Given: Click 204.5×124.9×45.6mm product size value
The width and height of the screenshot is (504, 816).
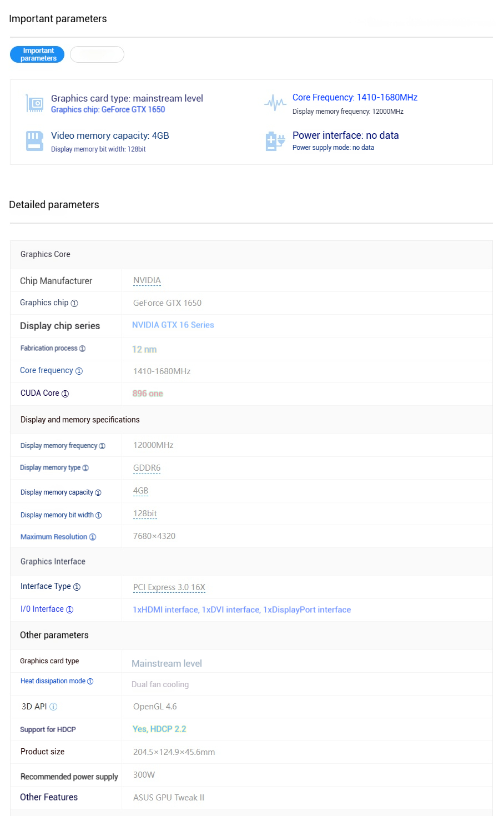Looking at the screenshot, I should tap(174, 752).
